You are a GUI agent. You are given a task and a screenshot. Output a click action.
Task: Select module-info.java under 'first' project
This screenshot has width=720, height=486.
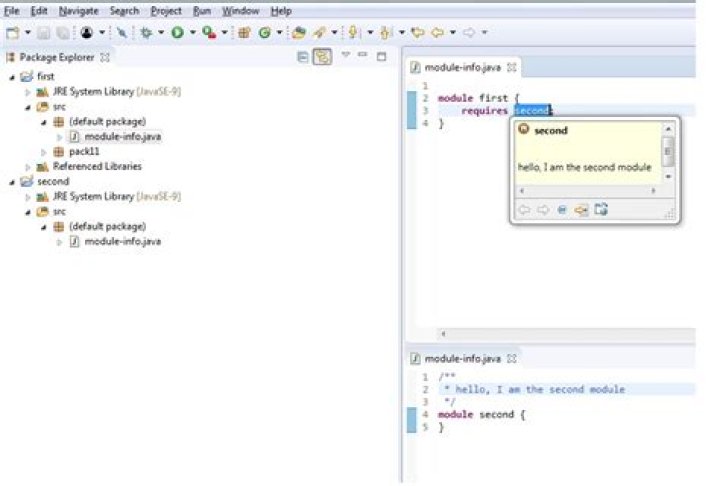tap(122, 136)
